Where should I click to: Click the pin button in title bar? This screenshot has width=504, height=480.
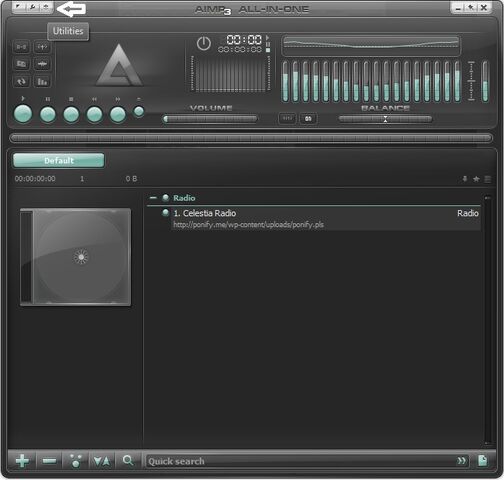471,7
